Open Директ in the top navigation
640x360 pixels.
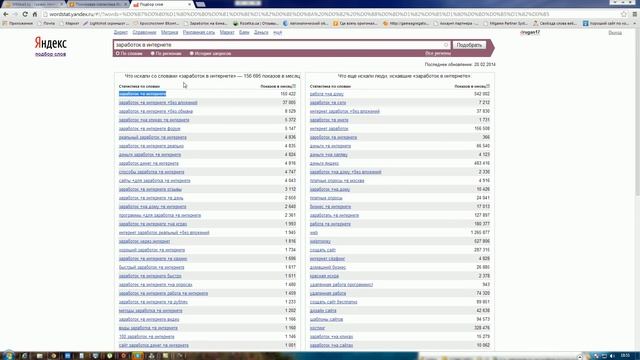(120, 32)
